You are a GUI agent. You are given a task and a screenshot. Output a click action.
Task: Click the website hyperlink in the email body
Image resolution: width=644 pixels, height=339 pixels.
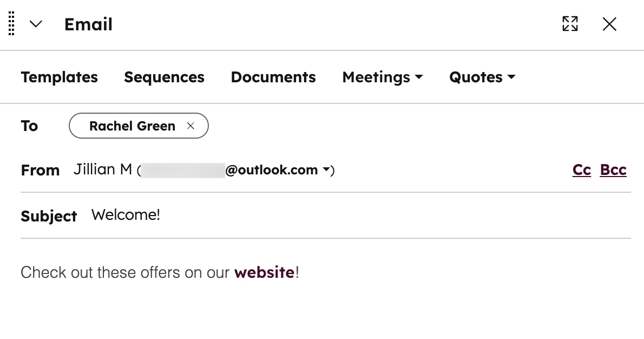[x=264, y=272]
